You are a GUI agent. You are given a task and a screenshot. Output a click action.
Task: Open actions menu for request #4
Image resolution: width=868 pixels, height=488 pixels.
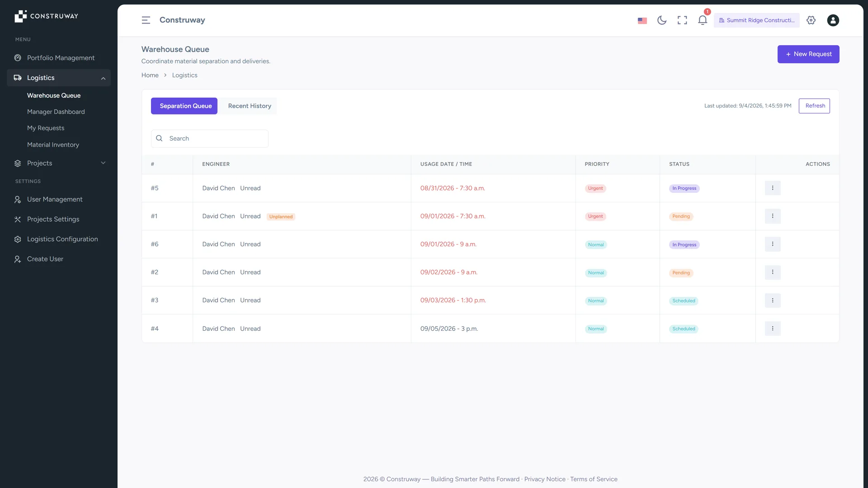[773, 329]
